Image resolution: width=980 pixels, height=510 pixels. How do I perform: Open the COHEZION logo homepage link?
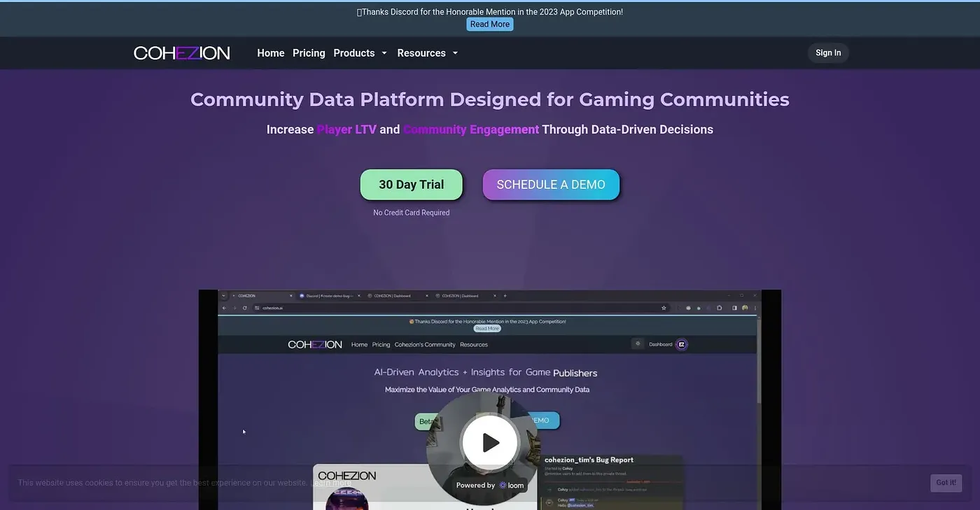[182, 53]
